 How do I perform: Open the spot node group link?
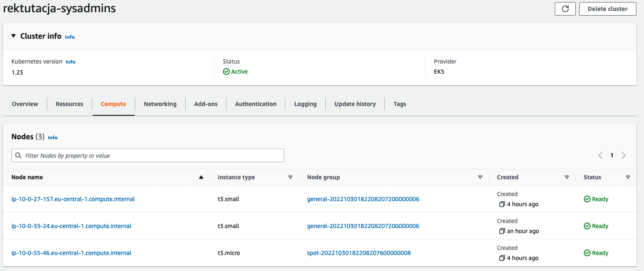pos(359,253)
